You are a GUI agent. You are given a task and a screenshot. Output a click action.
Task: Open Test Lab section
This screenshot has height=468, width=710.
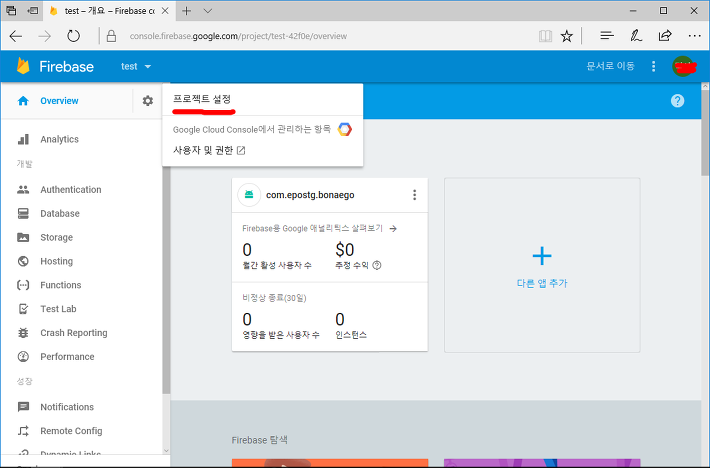pyautogui.click(x=58, y=309)
